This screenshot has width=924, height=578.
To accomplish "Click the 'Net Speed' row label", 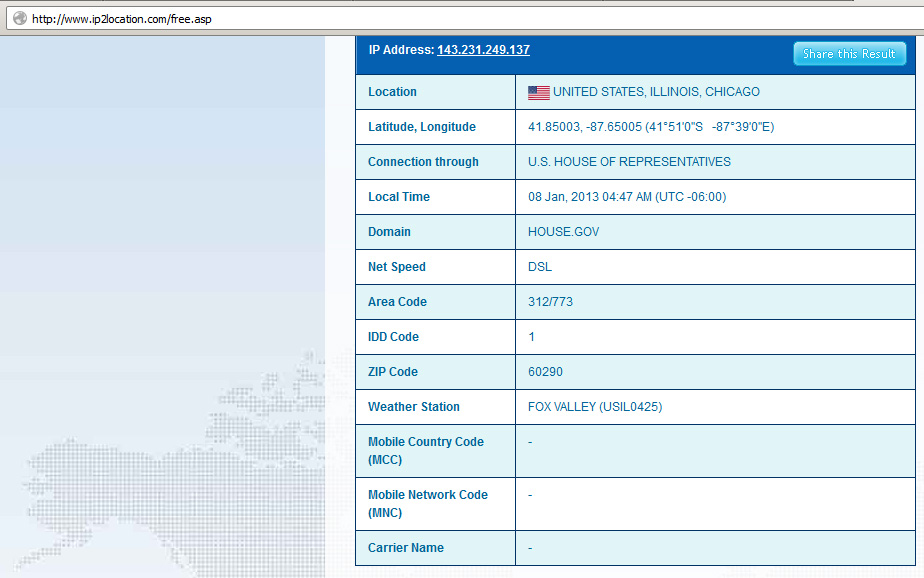I will [397, 267].
